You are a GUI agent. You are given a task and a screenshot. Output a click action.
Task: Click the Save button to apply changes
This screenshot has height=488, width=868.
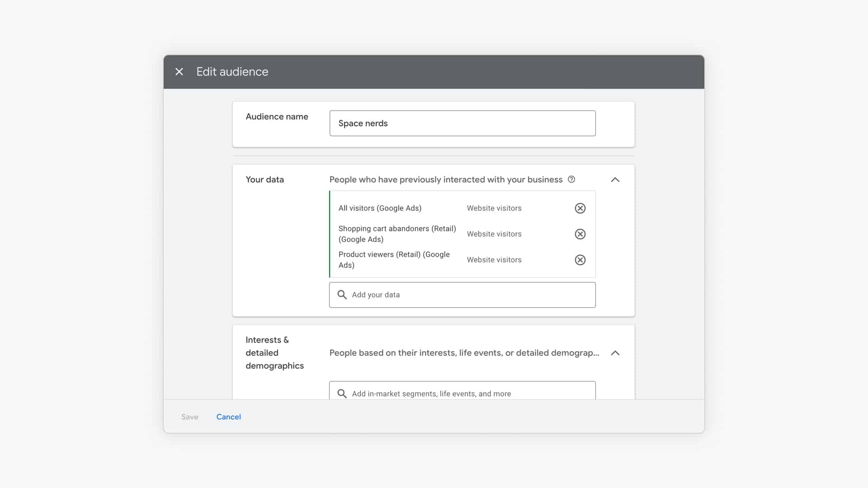(x=189, y=417)
